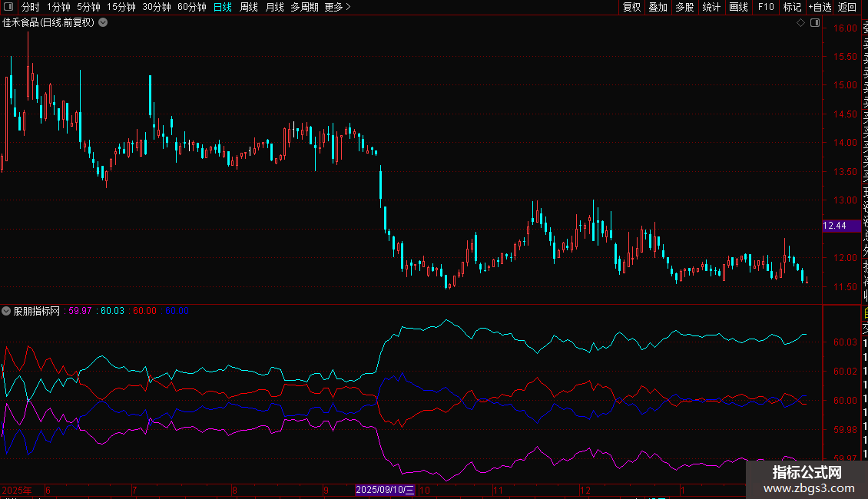Add stock with +自选 button
This screenshot has height=499, width=868.
820,7
